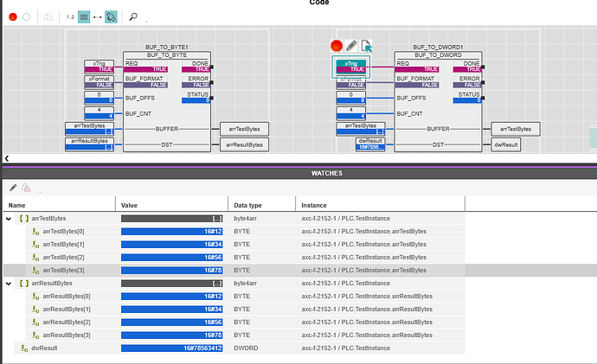
Task: Click the pencil edit icon above xTrig
Action: (351, 45)
